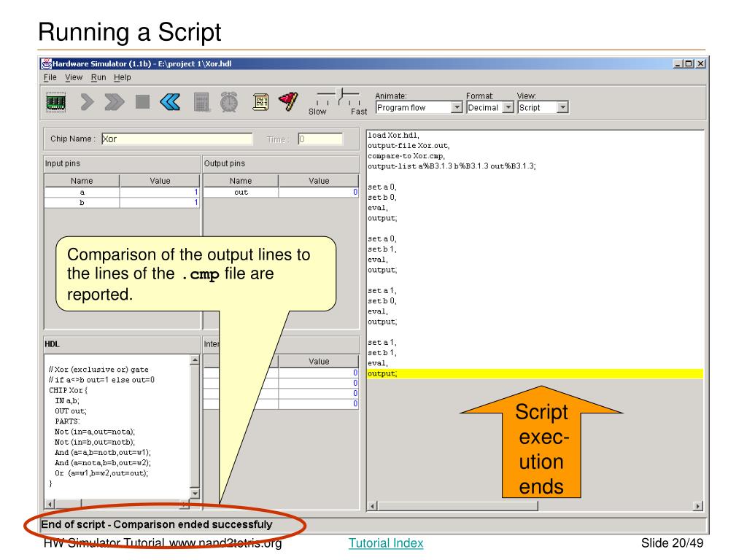Click the Run fast-forward icon

[115, 102]
